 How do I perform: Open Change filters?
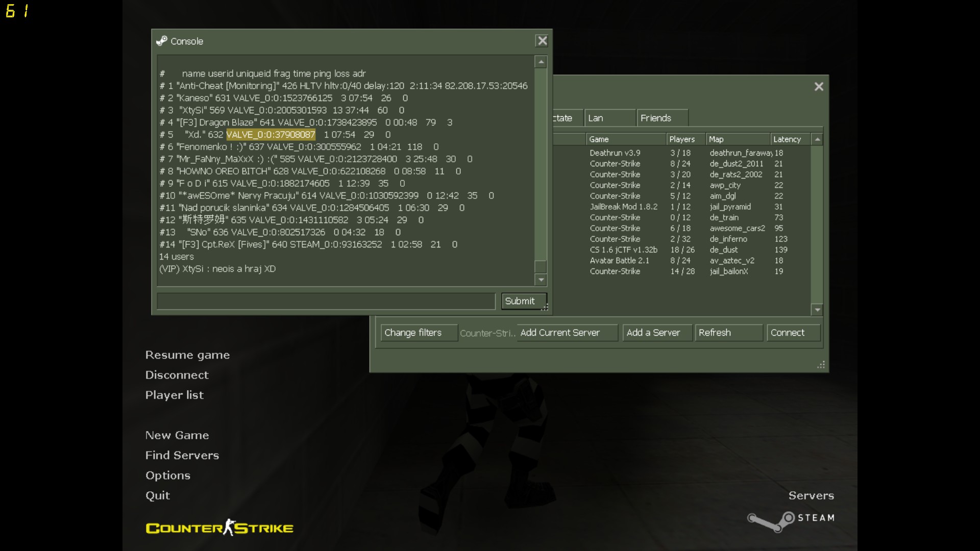(x=419, y=333)
